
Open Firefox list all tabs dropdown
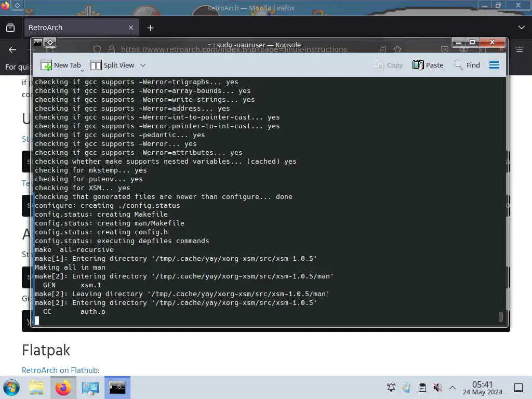coord(522,28)
